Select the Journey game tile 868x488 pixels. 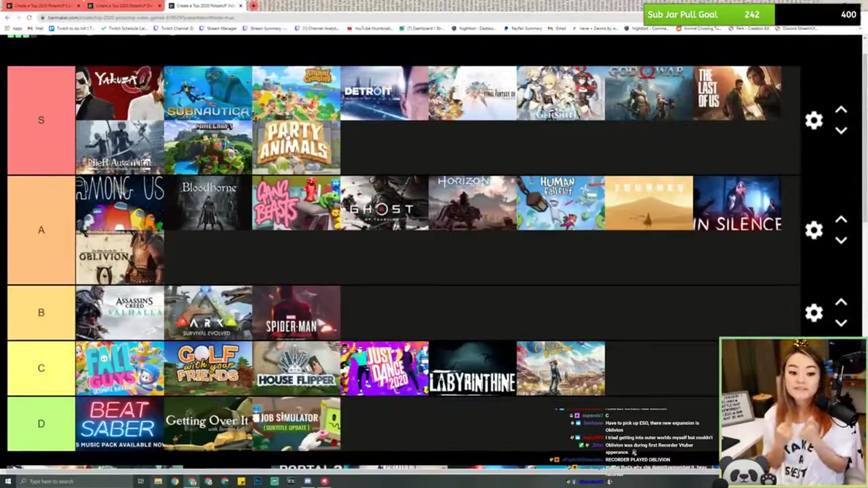tap(649, 203)
